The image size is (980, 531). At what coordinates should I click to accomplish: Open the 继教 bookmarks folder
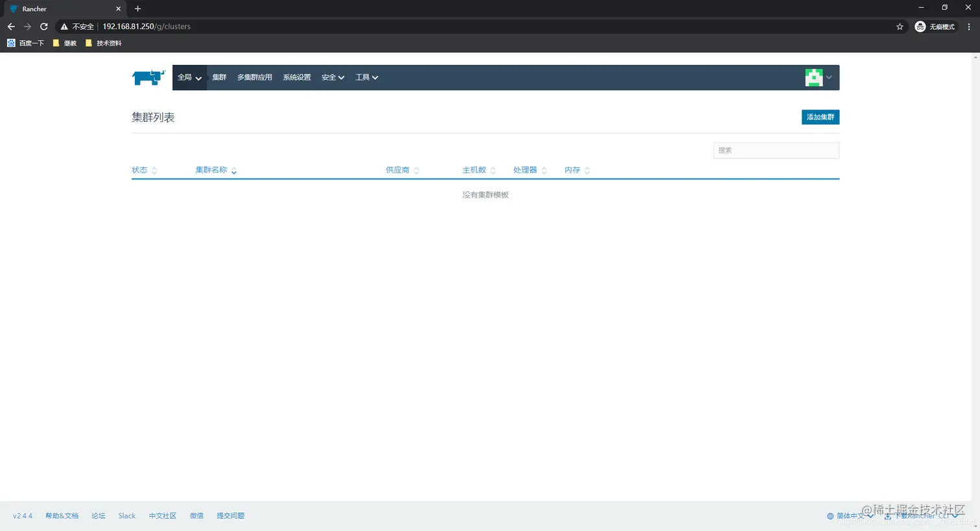coord(65,43)
